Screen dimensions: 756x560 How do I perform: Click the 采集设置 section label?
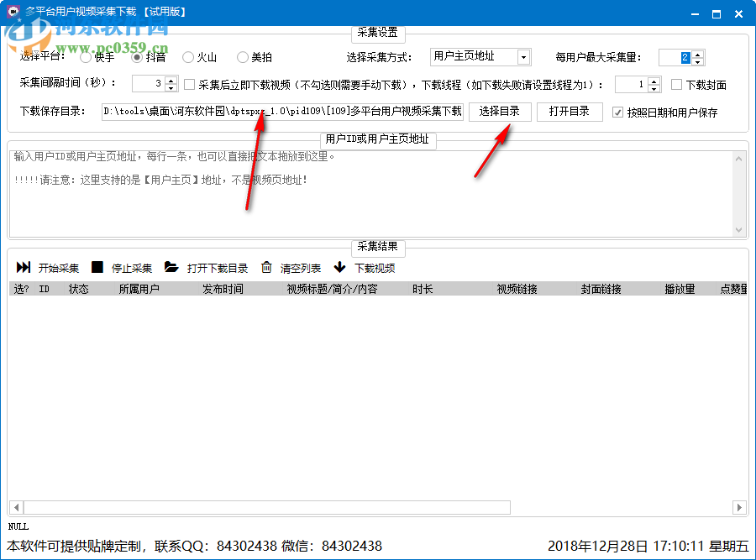pos(377,34)
